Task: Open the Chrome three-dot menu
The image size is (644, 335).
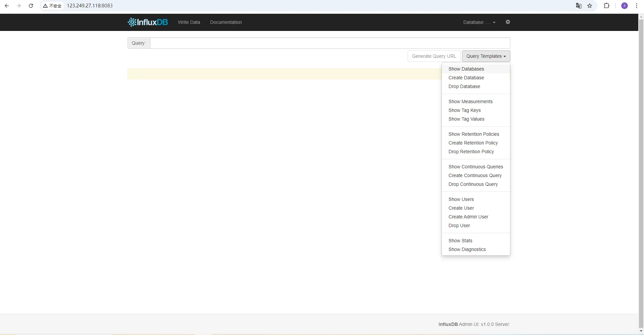Action: coord(636,6)
